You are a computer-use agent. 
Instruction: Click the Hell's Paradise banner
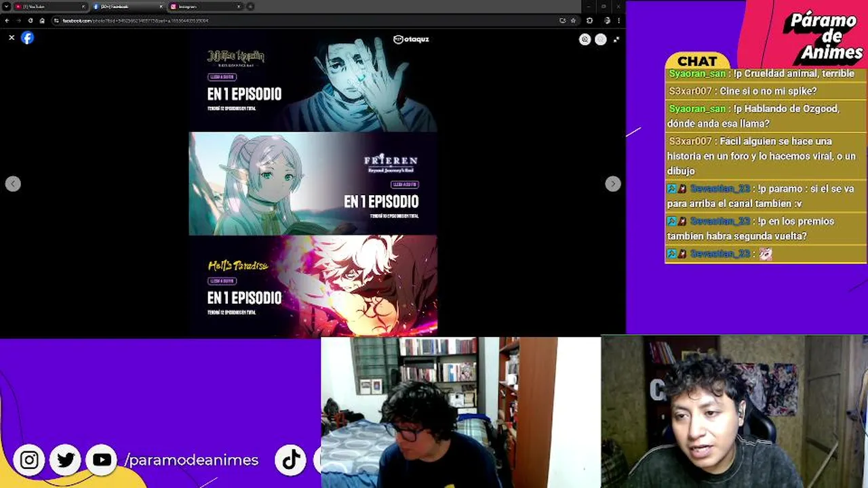click(313, 285)
